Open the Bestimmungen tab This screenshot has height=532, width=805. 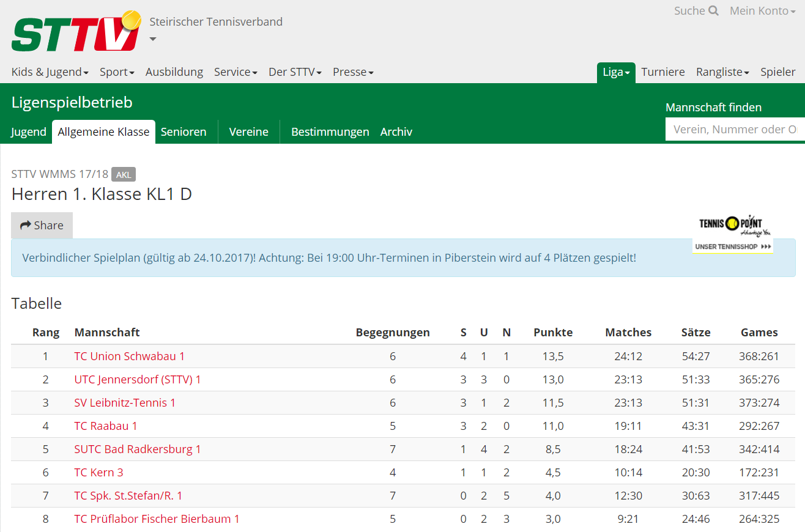point(330,132)
